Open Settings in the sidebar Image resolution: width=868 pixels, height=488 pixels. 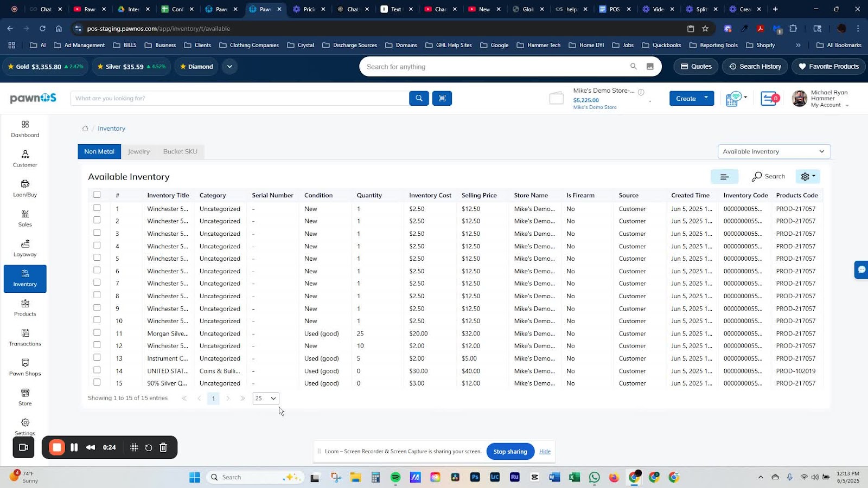pyautogui.click(x=25, y=426)
